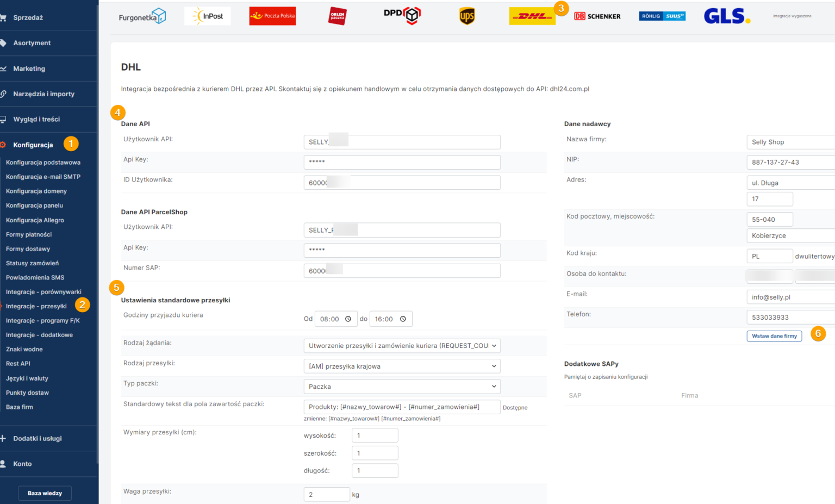Change Typ paczki from Paczka
Image resolution: width=835 pixels, height=504 pixels.
(402, 387)
